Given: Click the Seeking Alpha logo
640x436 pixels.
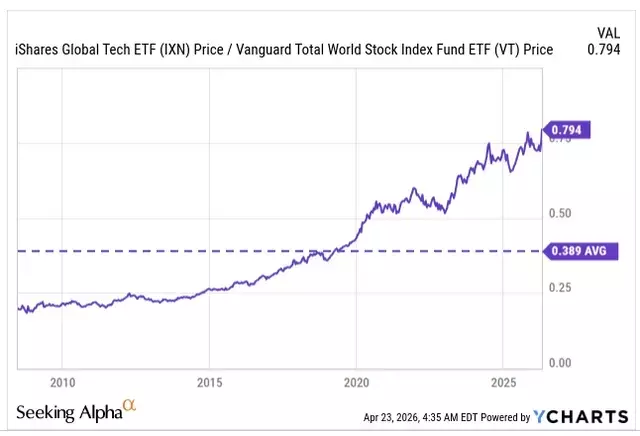Looking at the screenshot, I should point(68,411).
